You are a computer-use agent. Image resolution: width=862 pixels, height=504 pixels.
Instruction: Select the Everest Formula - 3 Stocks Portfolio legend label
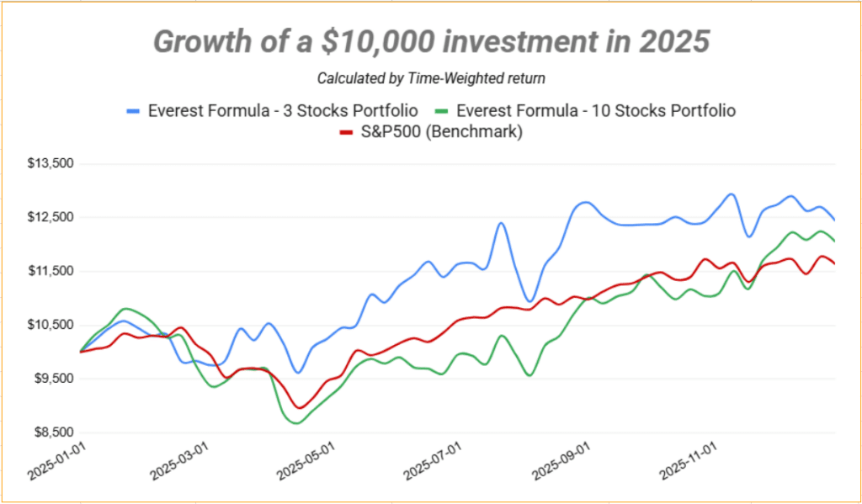click(281, 110)
